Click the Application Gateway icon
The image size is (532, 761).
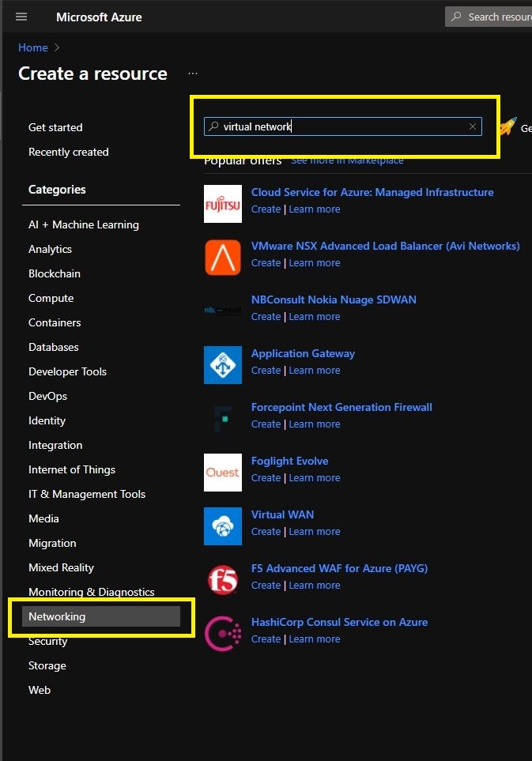[223, 365]
